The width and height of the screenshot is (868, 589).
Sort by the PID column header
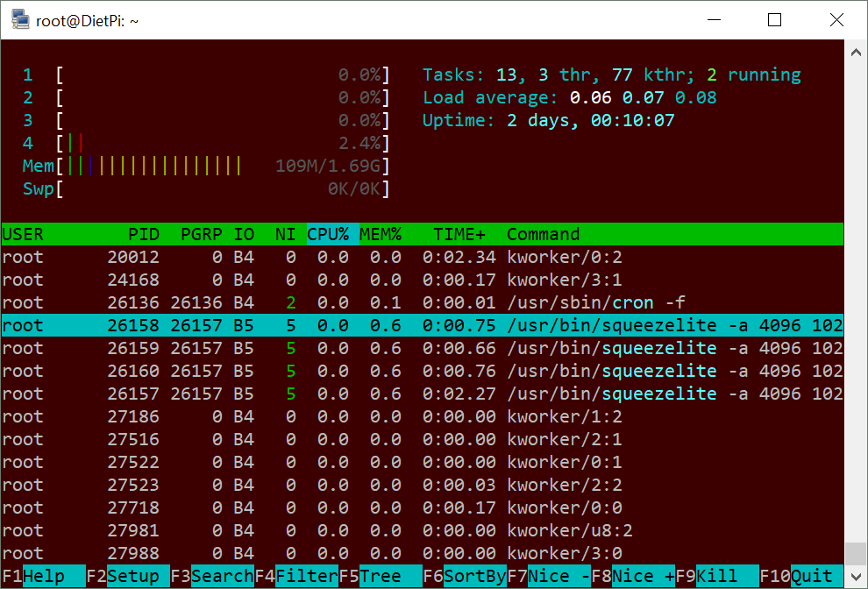pos(144,234)
